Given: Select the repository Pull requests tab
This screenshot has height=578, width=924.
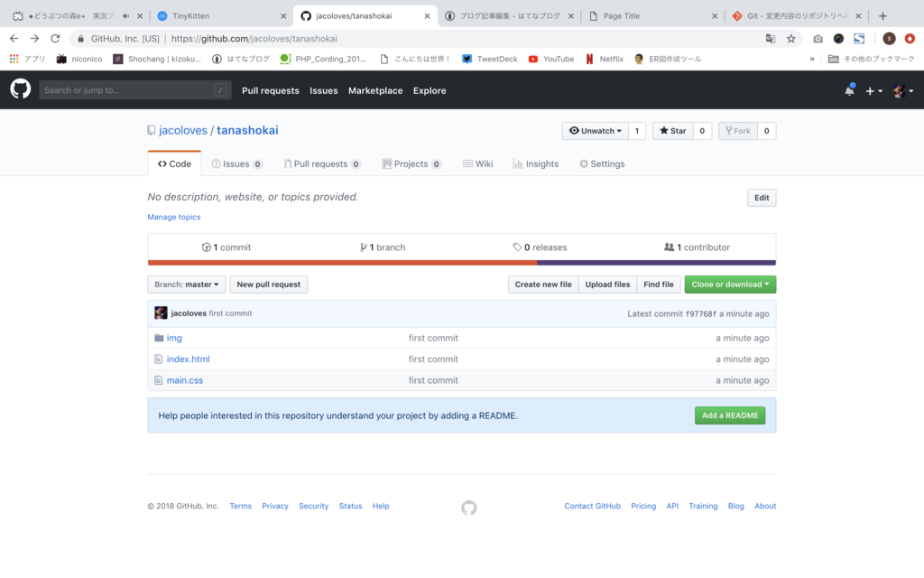Looking at the screenshot, I should (x=322, y=164).
